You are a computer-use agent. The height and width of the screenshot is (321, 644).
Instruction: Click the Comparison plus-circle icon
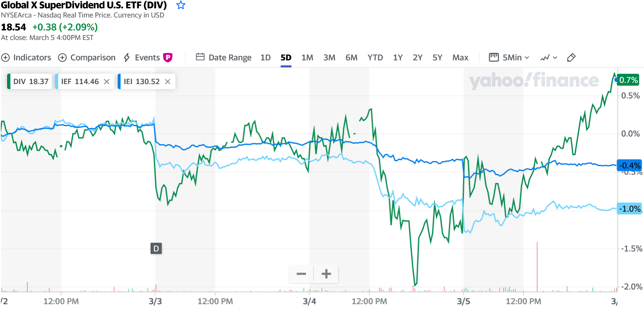pos(62,57)
